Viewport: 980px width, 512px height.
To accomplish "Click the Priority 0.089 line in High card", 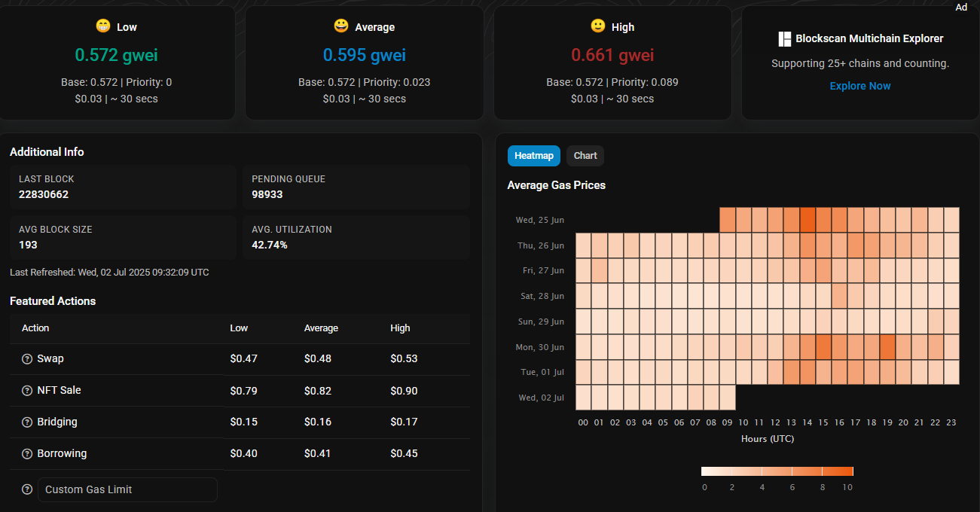I will click(612, 82).
